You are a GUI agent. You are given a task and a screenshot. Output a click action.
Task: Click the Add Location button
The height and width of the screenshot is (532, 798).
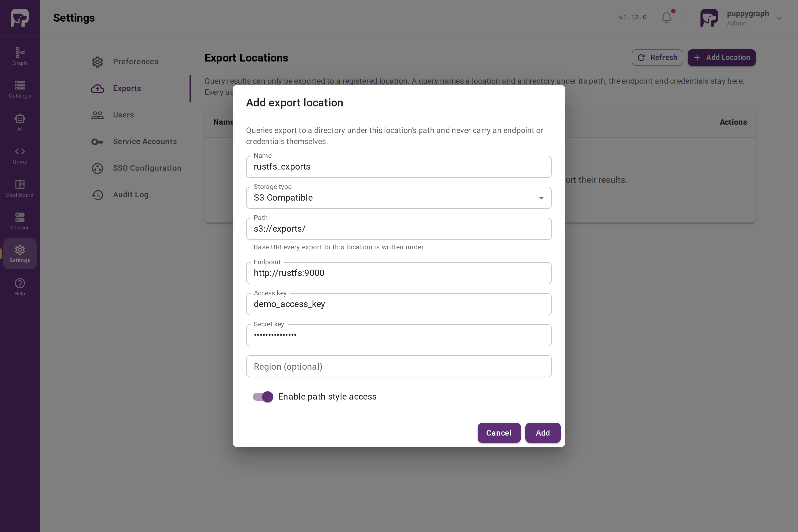722,57
